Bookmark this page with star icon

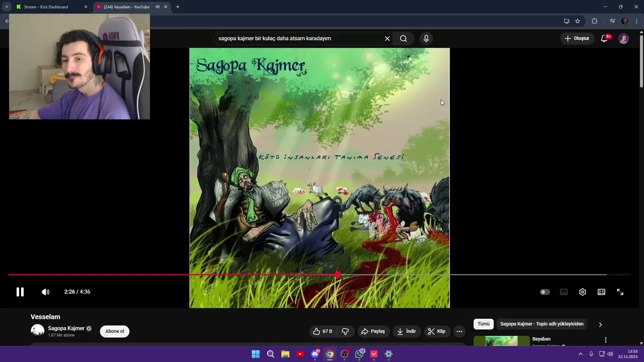[578, 21]
